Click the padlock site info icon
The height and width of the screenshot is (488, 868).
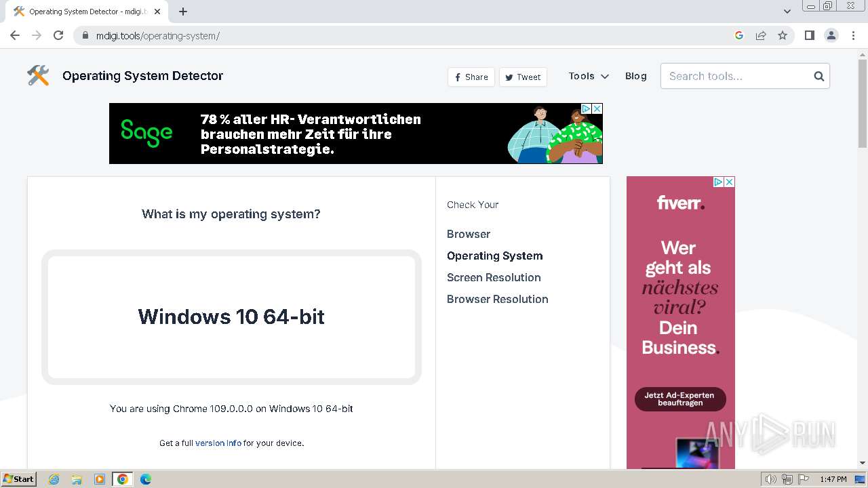(85, 35)
